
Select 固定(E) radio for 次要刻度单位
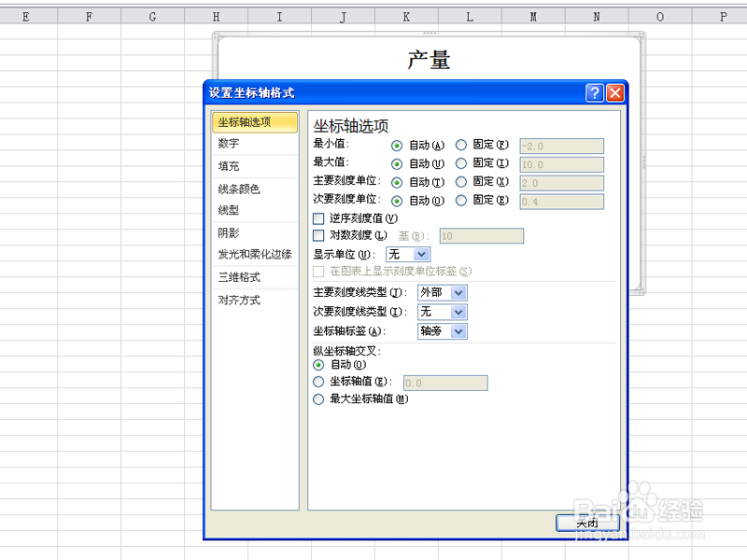pos(460,201)
